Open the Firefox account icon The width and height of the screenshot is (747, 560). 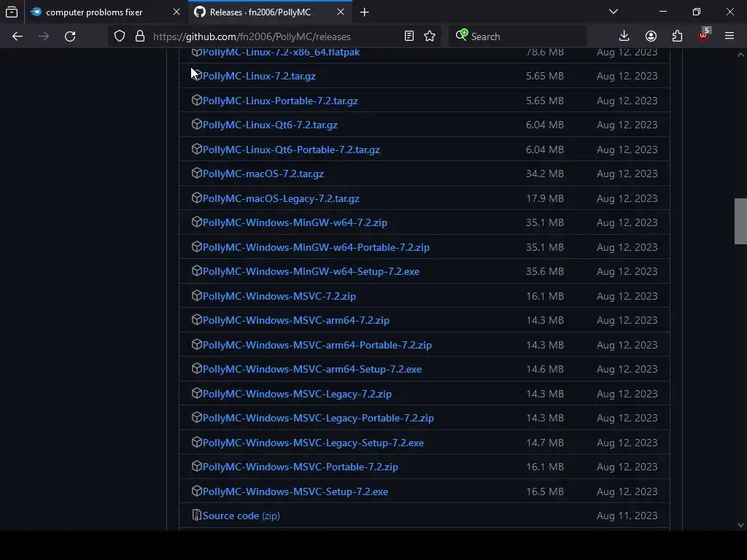coord(651,36)
